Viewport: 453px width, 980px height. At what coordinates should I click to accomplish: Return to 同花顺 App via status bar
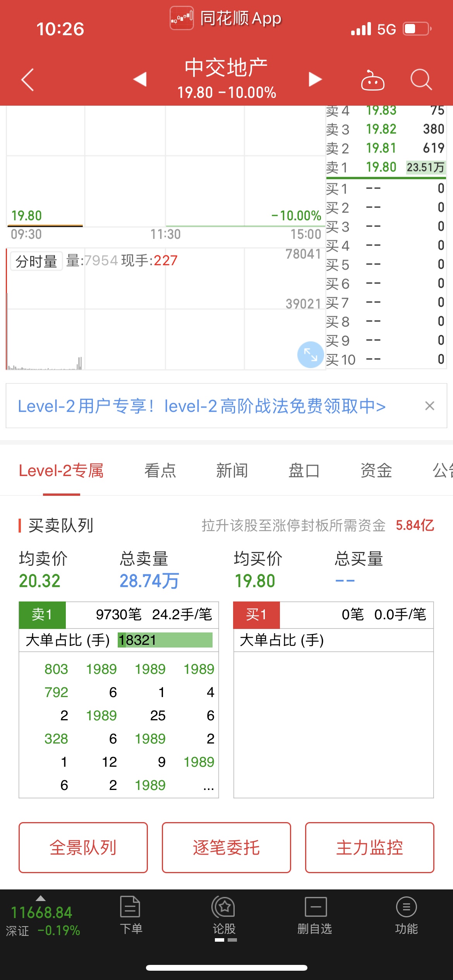(x=226, y=18)
